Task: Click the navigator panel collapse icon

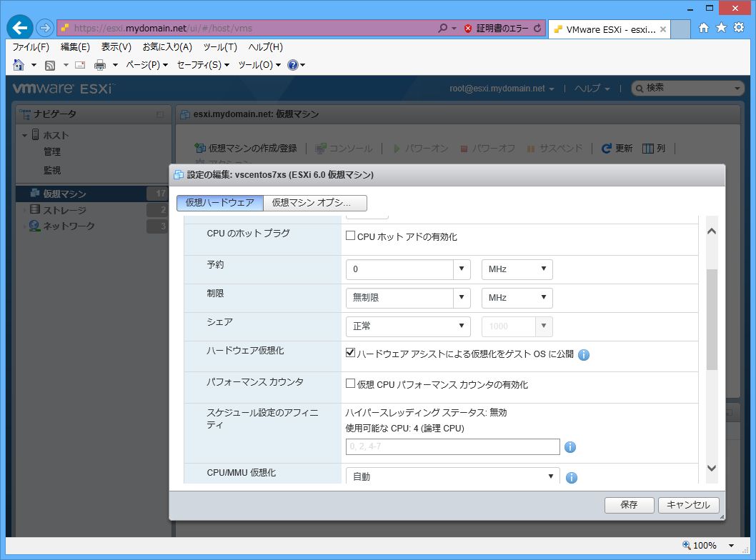Action: point(160,114)
